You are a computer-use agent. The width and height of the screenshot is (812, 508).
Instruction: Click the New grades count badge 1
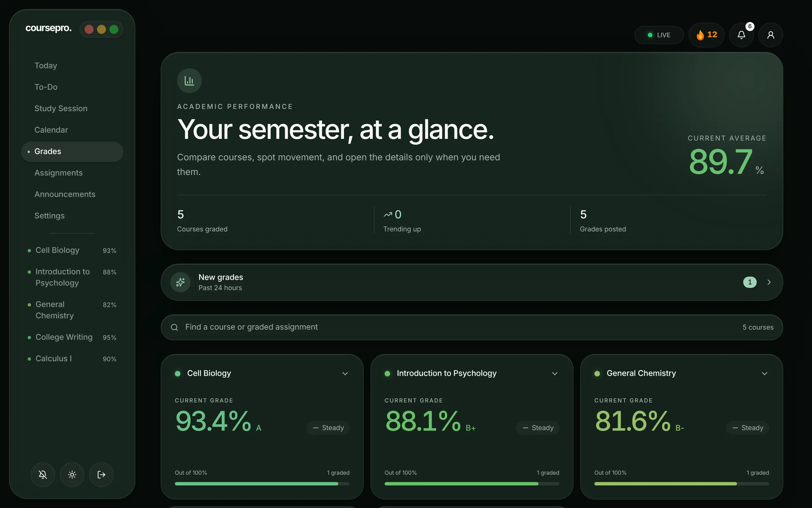pyautogui.click(x=750, y=282)
